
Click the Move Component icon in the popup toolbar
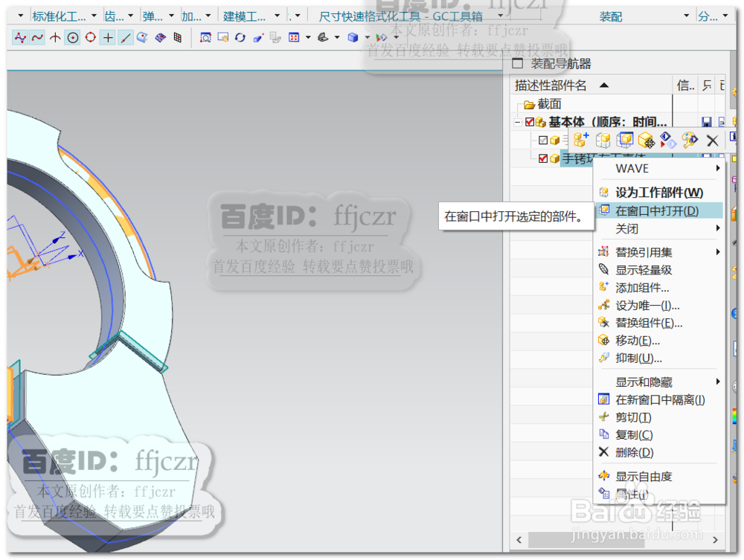[646, 139]
